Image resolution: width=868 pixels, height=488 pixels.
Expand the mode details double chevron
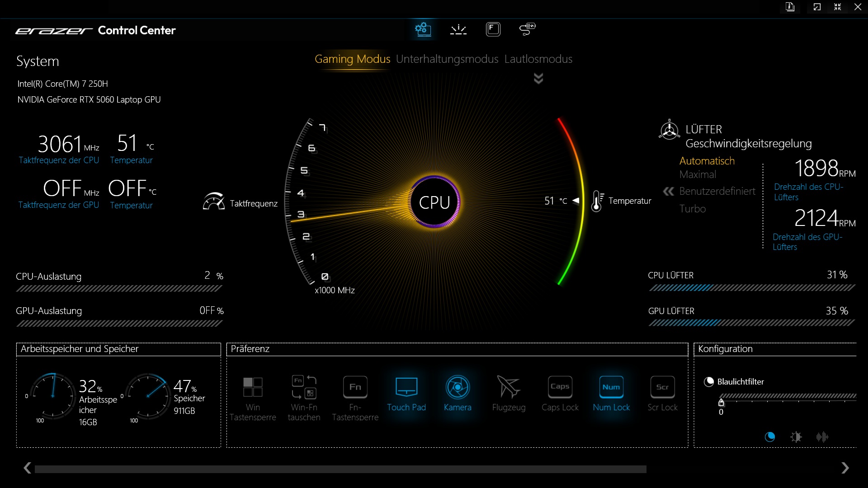tap(538, 79)
